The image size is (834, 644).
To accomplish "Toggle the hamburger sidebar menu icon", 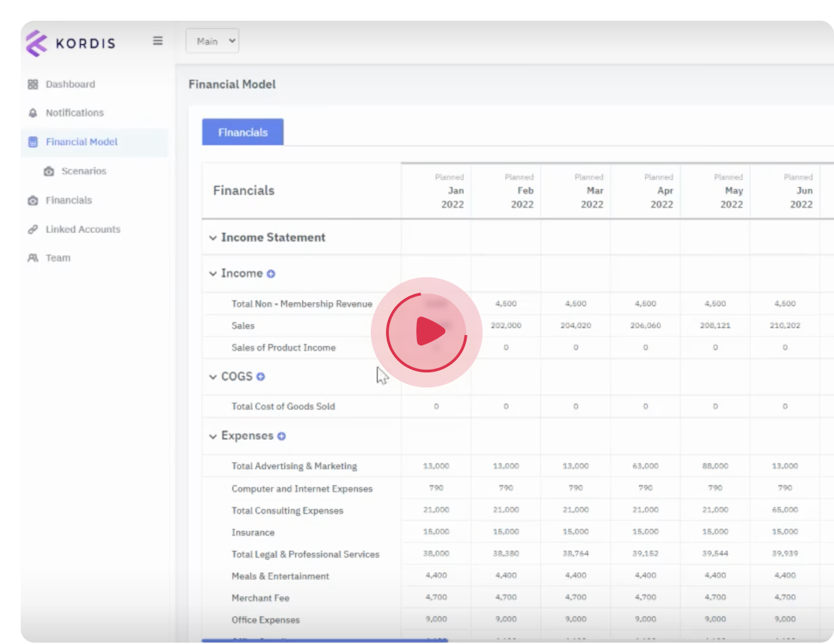I will (x=158, y=41).
